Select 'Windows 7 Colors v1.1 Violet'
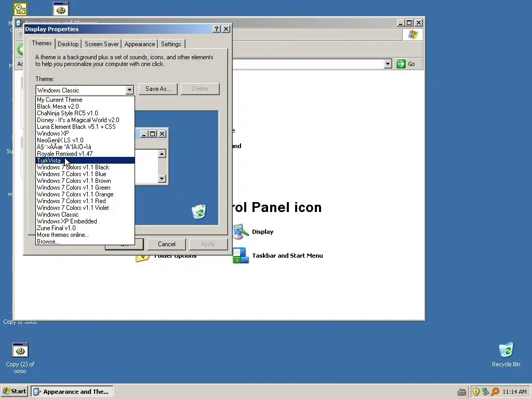The width and height of the screenshot is (532, 399). [x=85, y=208]
